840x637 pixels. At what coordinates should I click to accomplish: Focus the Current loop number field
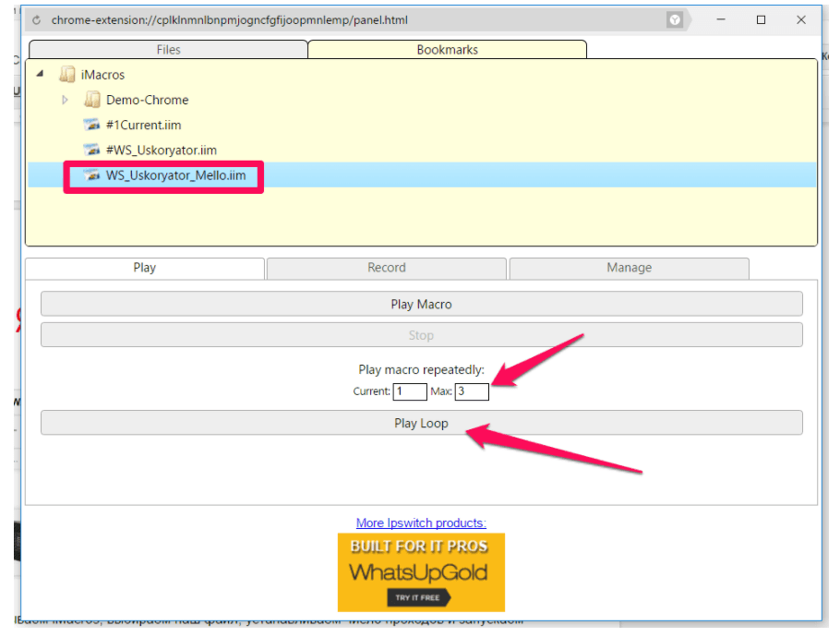click(410, 391)
